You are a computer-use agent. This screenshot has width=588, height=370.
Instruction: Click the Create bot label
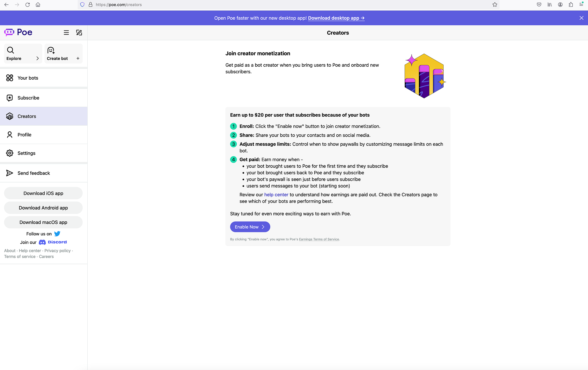[57, 58]
